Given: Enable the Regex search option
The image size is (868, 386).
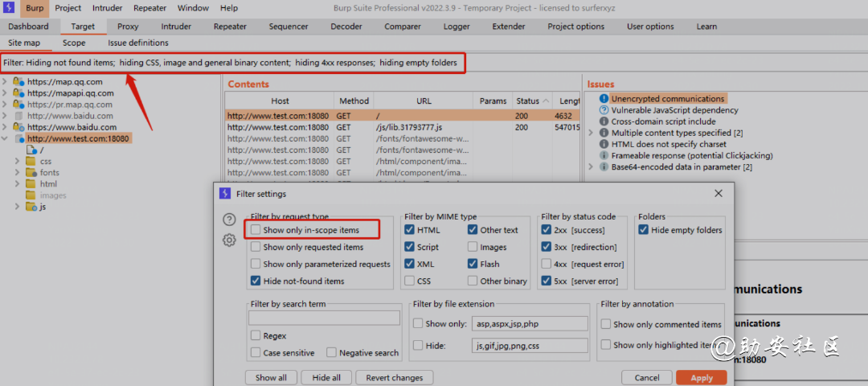Looking at the screenshot, I should (x=256, y=335).
